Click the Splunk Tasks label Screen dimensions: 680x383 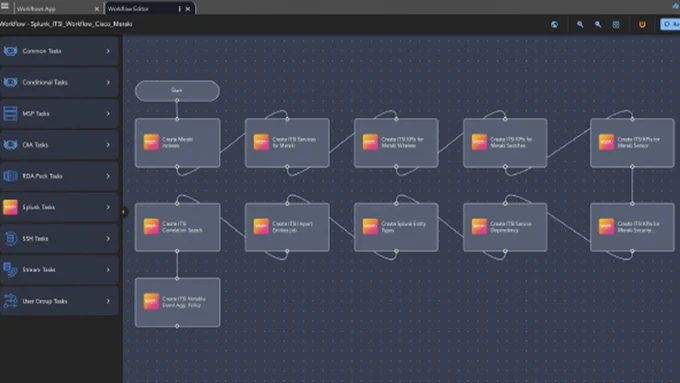(x=38, y=207)
